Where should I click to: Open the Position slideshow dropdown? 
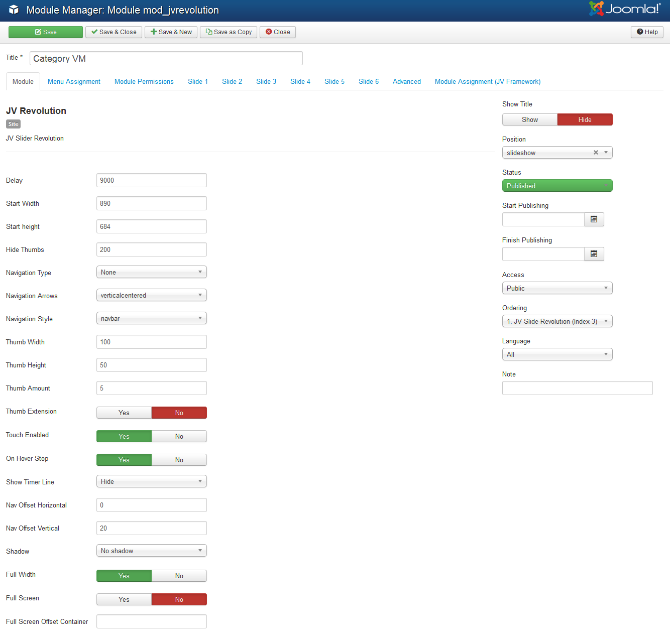557,153
